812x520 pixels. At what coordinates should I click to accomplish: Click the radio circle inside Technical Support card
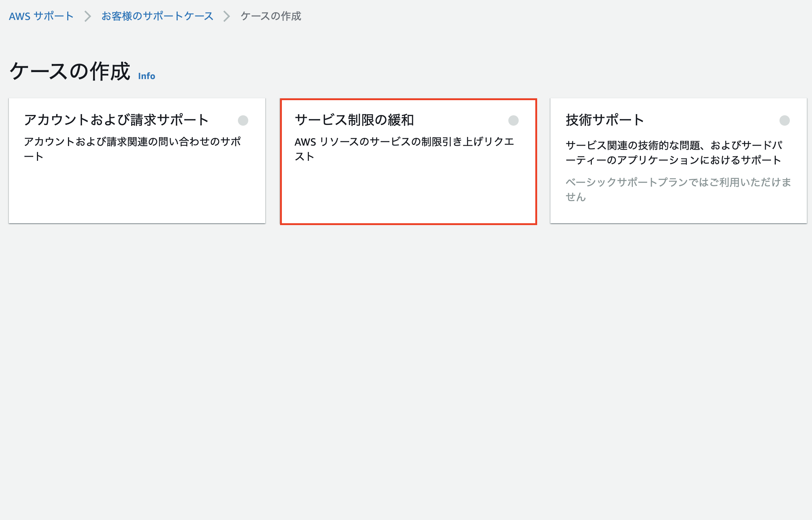pos(784,120)
